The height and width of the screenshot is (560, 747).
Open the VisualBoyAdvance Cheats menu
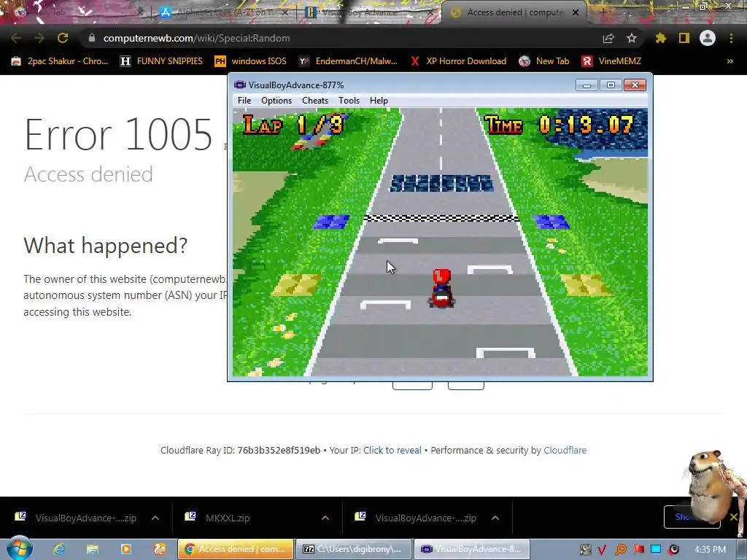click(x=315, y=101)
